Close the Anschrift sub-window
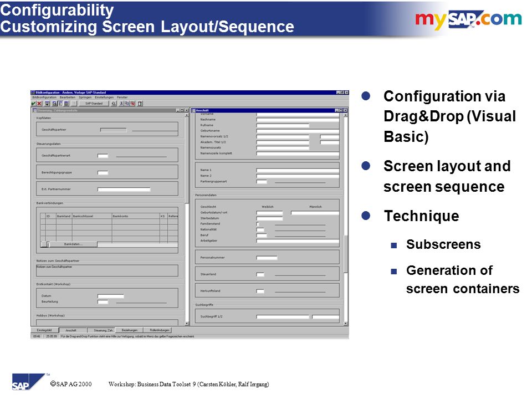 pos(345,110)
